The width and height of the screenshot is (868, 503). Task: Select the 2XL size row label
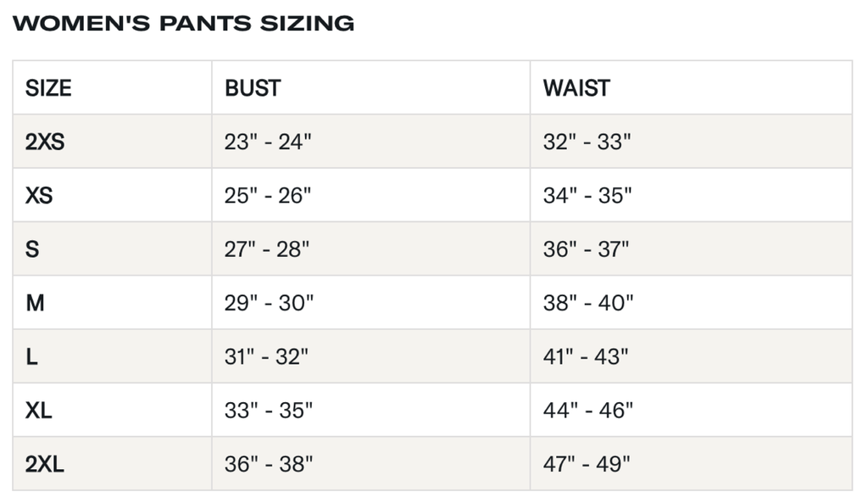click(45, 464)
